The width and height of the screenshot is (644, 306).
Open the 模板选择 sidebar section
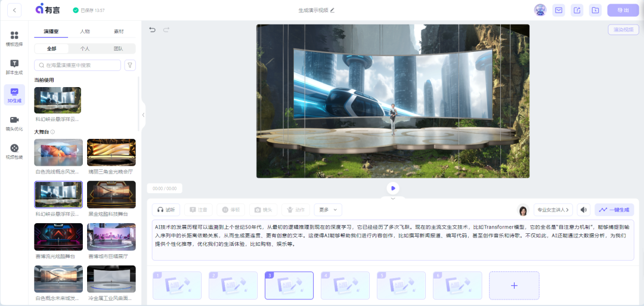pos(14,39)
